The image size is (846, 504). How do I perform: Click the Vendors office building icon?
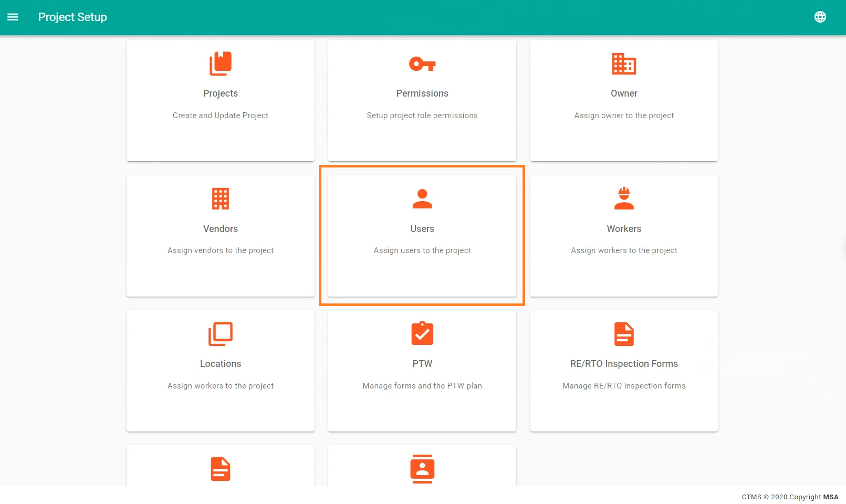pyautogui.click(x=221, y=199)
